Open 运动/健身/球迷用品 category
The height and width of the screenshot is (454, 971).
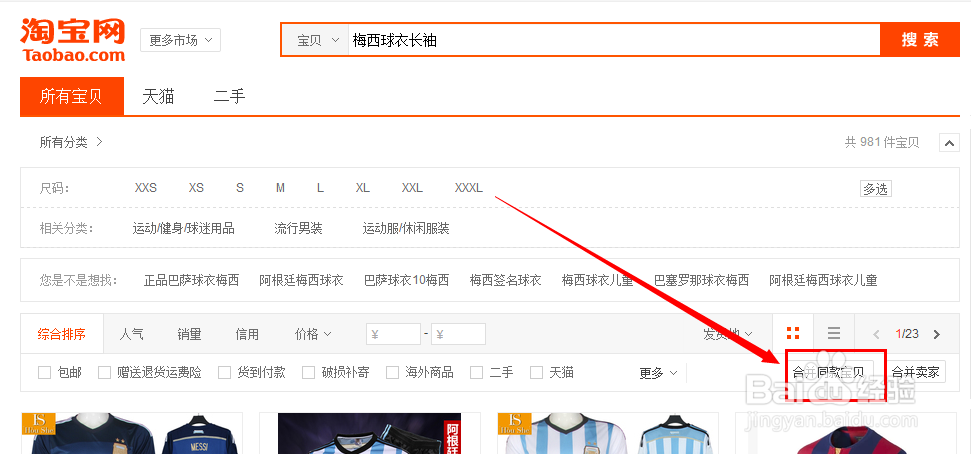183,229
